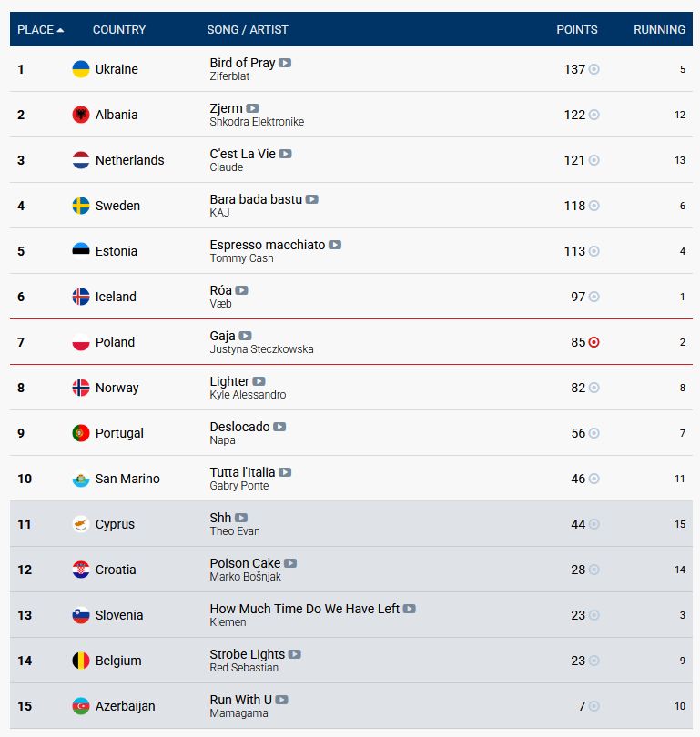This screenshot has height=737, width=700.
Task: Sort by PLACE column arrow
Action: 60,30
